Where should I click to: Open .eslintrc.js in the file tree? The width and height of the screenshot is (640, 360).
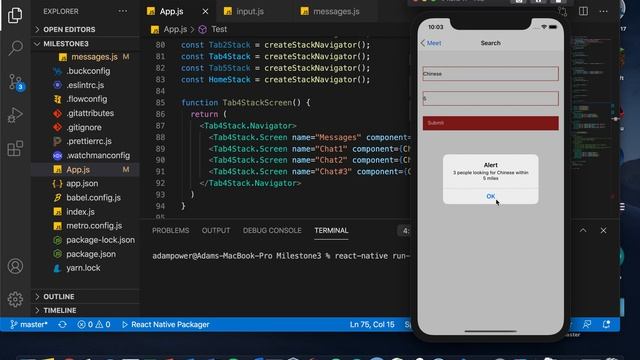tap(85, 85)
